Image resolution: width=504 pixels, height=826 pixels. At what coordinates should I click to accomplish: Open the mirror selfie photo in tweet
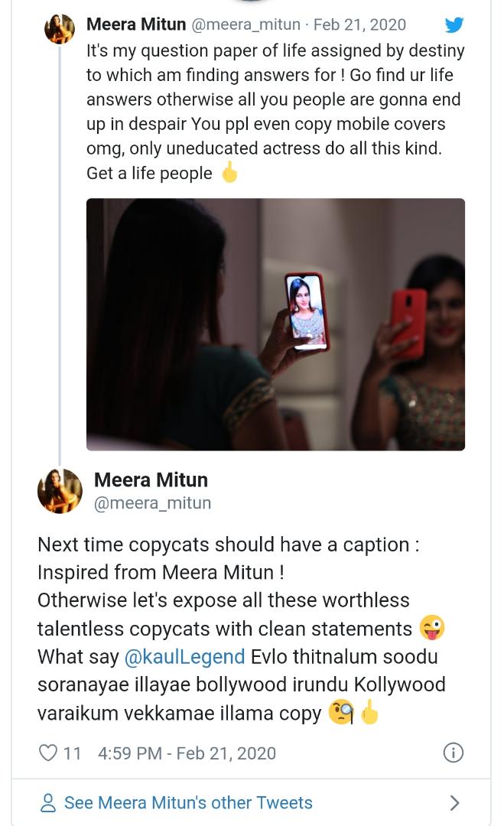275,324
